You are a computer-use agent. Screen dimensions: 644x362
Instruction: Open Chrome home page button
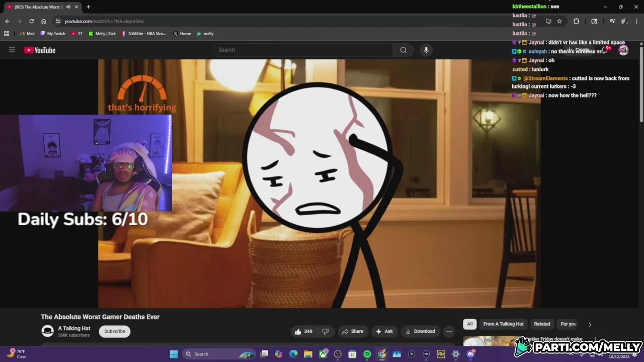(x=43, y=21)
